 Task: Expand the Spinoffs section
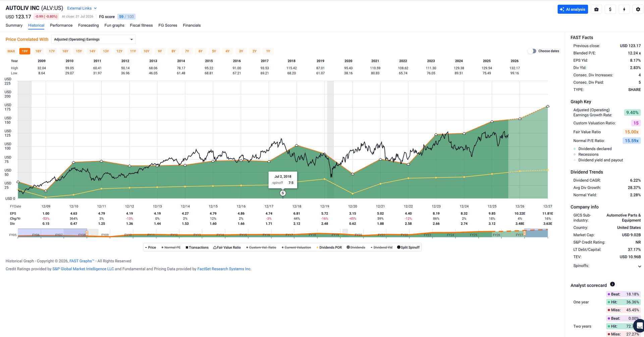[x=607, y=266]
